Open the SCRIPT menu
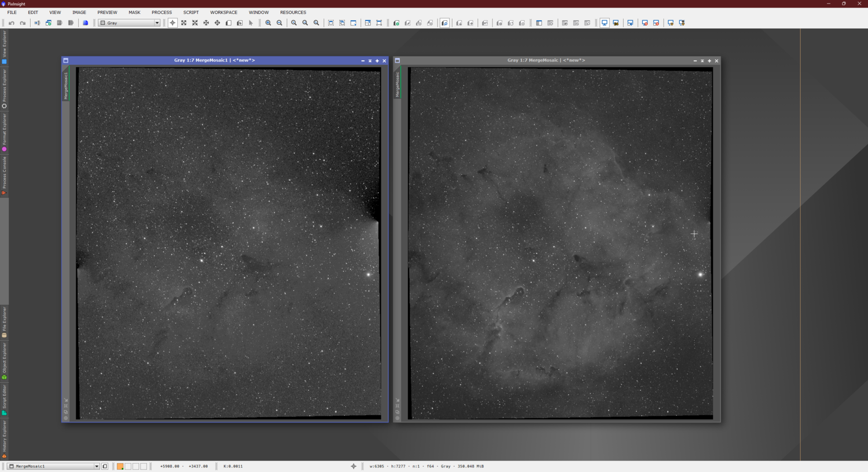Viewport: 868px width, 472px height. pyautogui.click(x=190, y=12)
